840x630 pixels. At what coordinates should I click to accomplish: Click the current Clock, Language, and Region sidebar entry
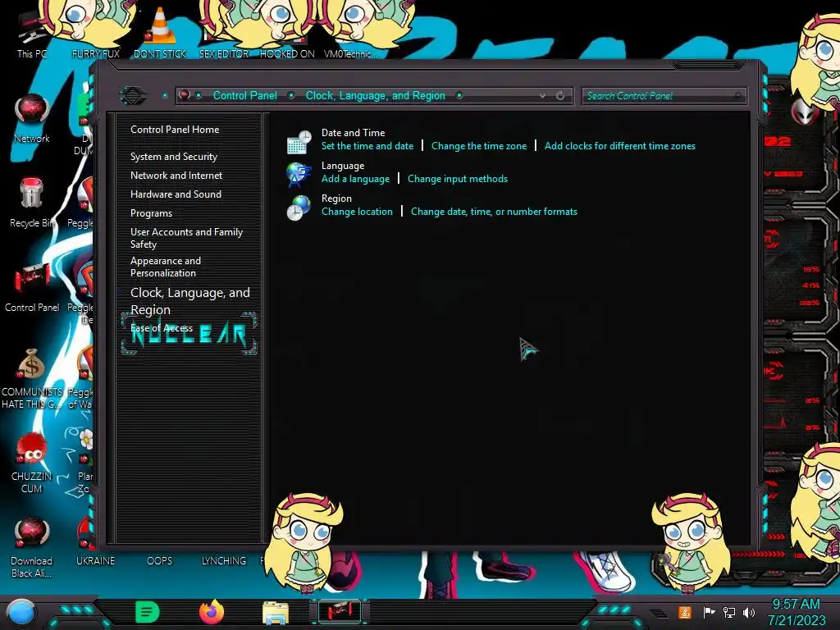coord(189,301)
